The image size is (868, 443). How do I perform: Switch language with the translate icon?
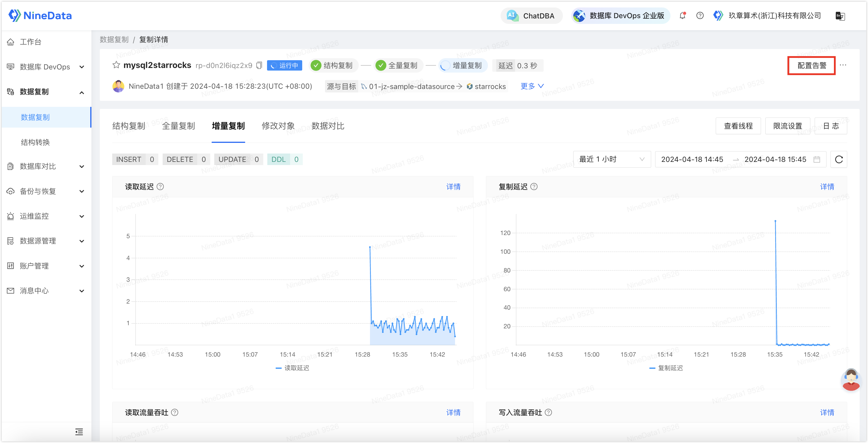pyautogui.click(x=840, y=16)
